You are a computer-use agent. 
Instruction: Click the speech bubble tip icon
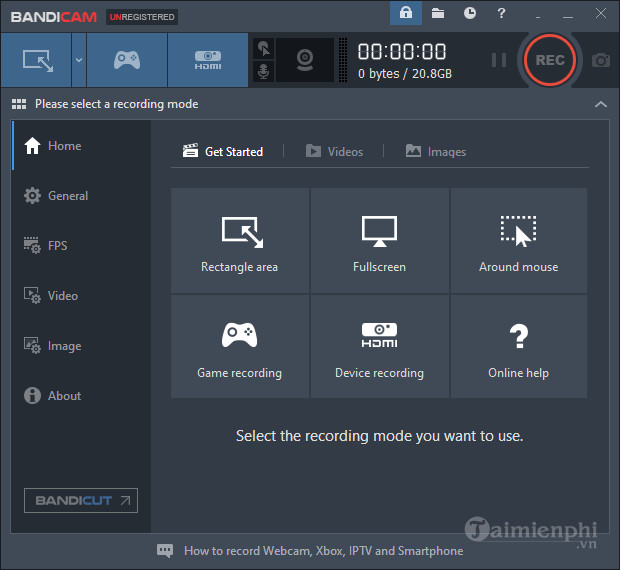tap(165, 551)
